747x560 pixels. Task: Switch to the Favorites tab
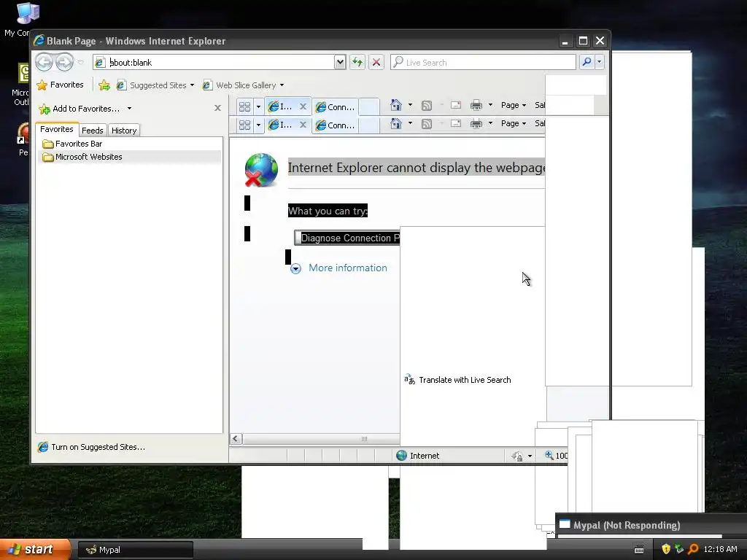57,129
